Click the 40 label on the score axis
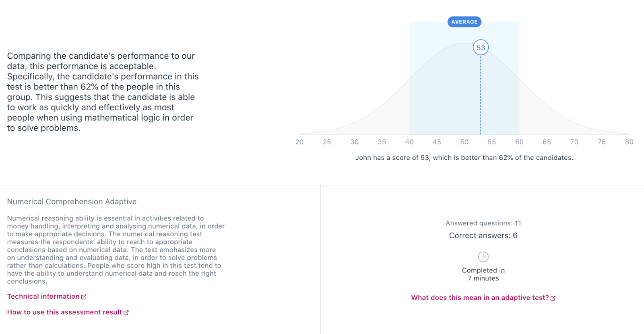The height and width of the screenshot is (334, 644). click(409, 142)
